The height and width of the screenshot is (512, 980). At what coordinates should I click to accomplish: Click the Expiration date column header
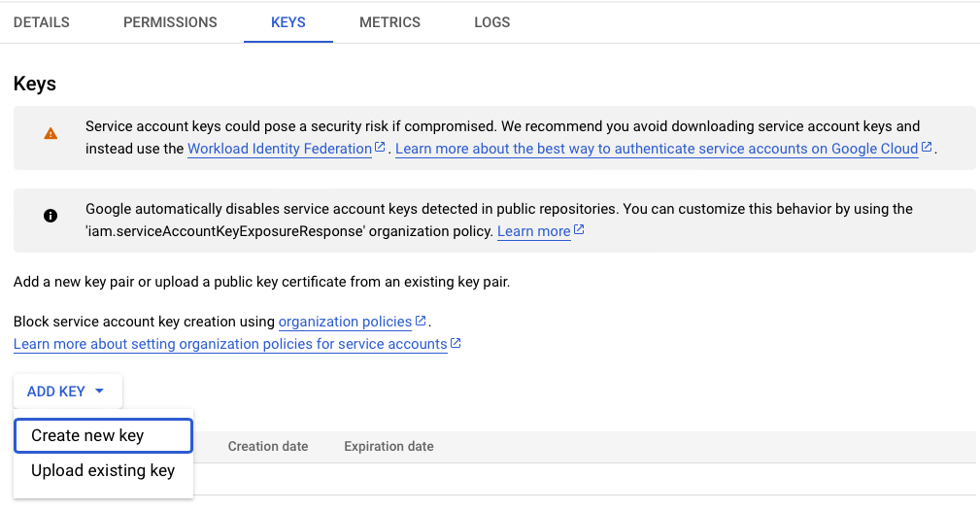tap(389, 446)
